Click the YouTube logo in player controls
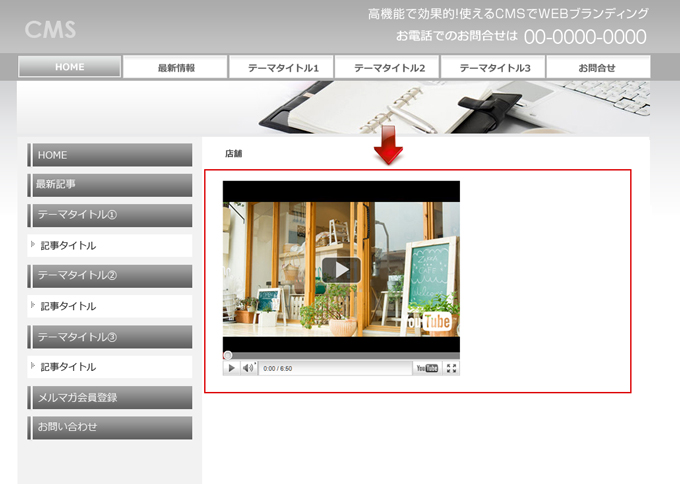 tap(427, 368)
